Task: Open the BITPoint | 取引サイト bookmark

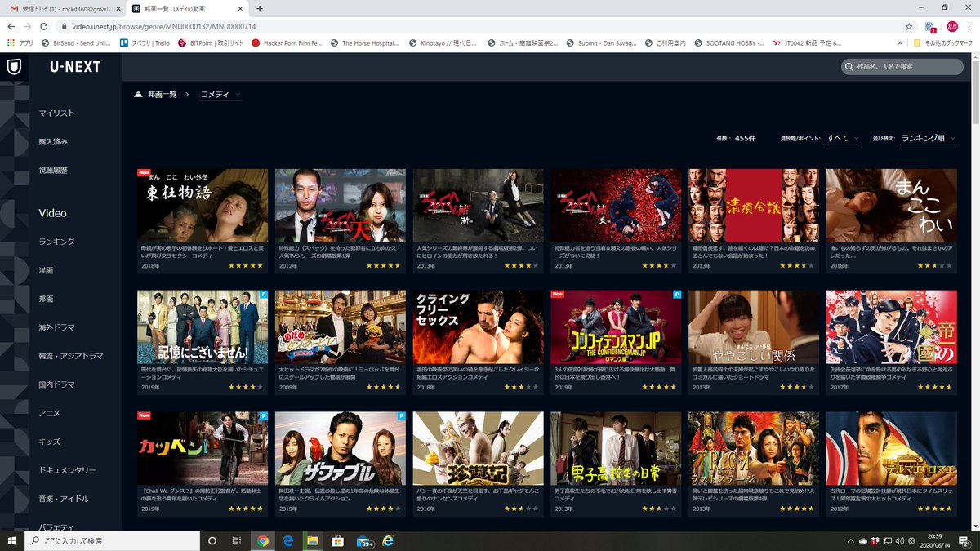Action: point(209,42)
